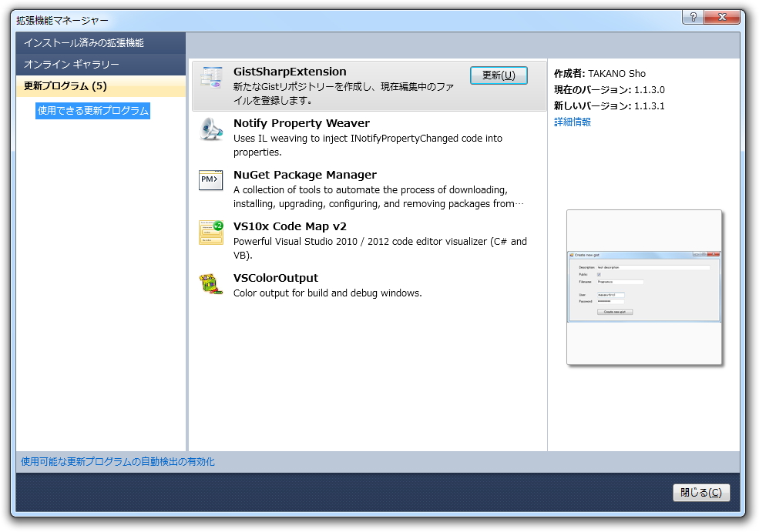Click the Powerful Visual Studio 2010 description
This screenshot has height=532, width=759.
(x=380, y=248)
